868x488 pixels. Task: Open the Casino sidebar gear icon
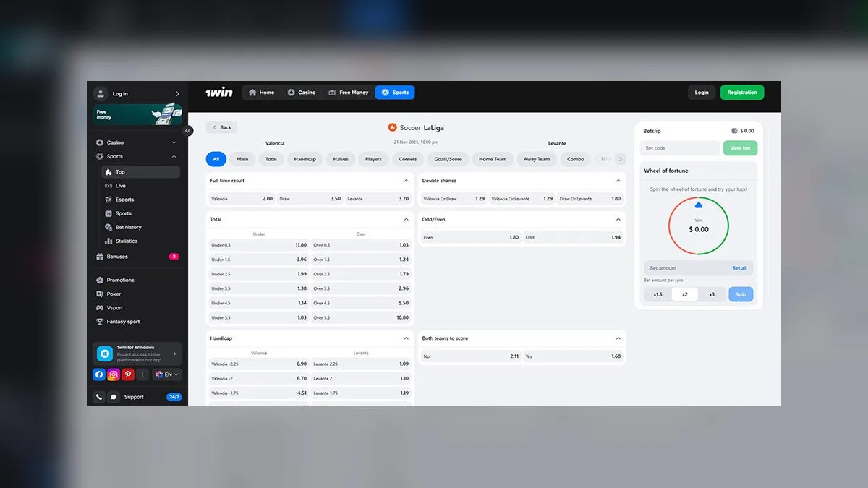[100, 142]
